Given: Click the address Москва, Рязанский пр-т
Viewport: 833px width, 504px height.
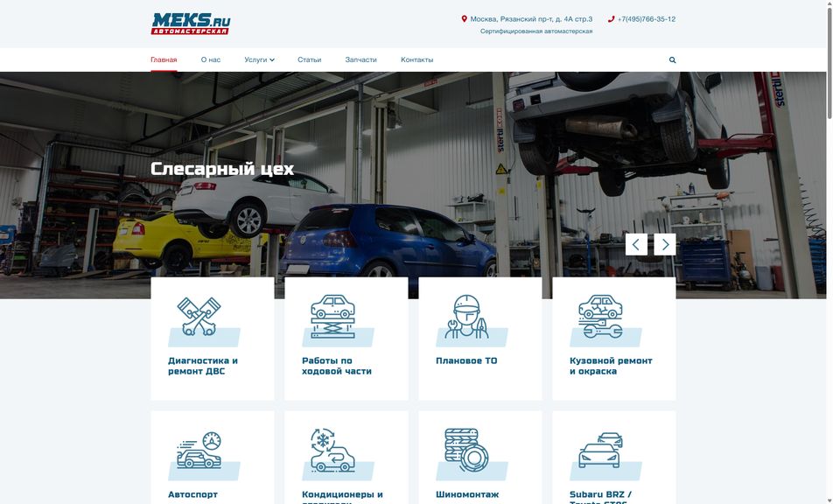Looking at the screenshot, I should point(531,19).
